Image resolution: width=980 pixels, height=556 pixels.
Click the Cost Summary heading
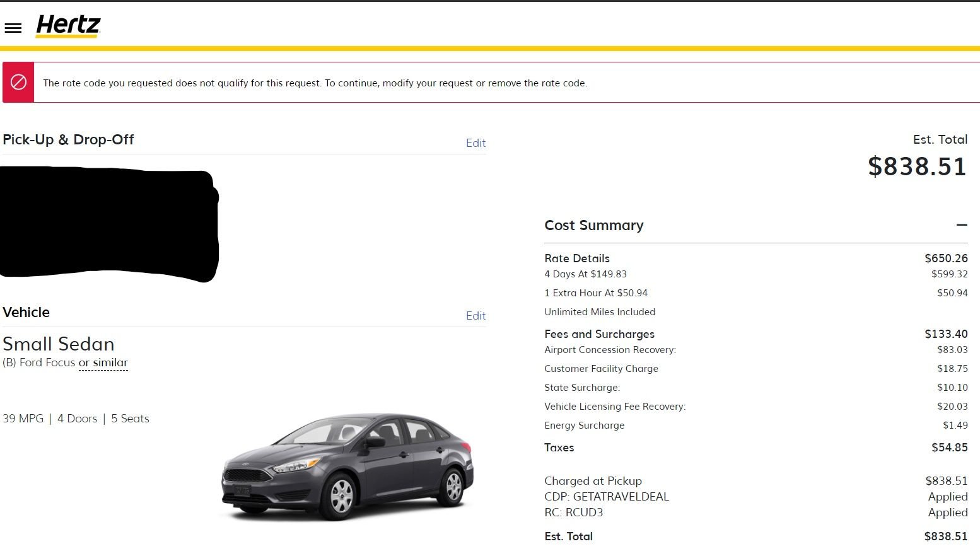593,226
